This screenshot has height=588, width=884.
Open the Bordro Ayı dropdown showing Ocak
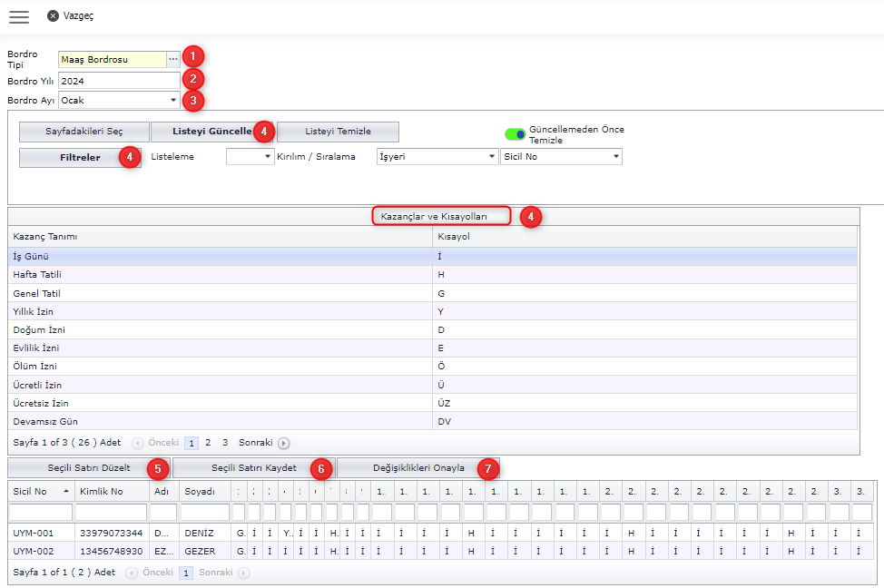click(119, 101)
